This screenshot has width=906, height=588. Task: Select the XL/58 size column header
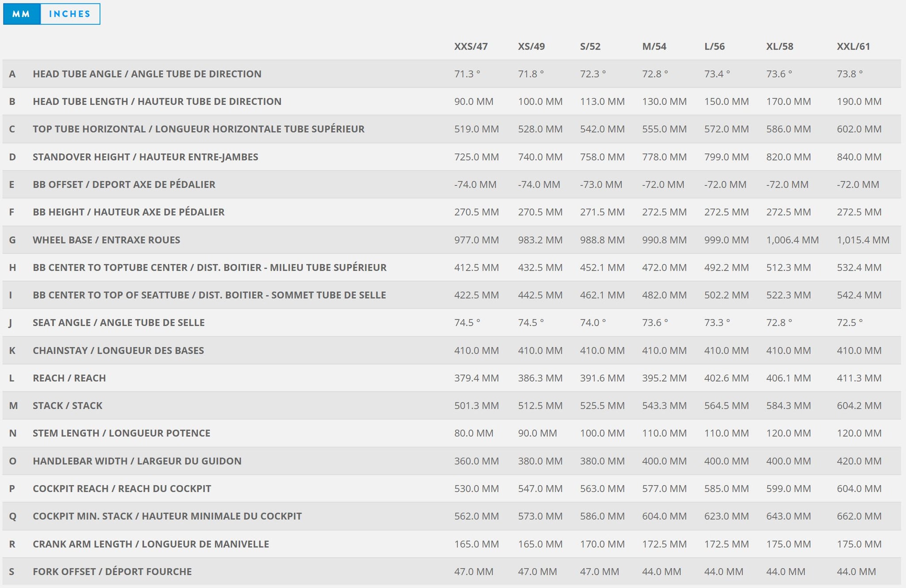pyautogui.click(x=779, y=46)
